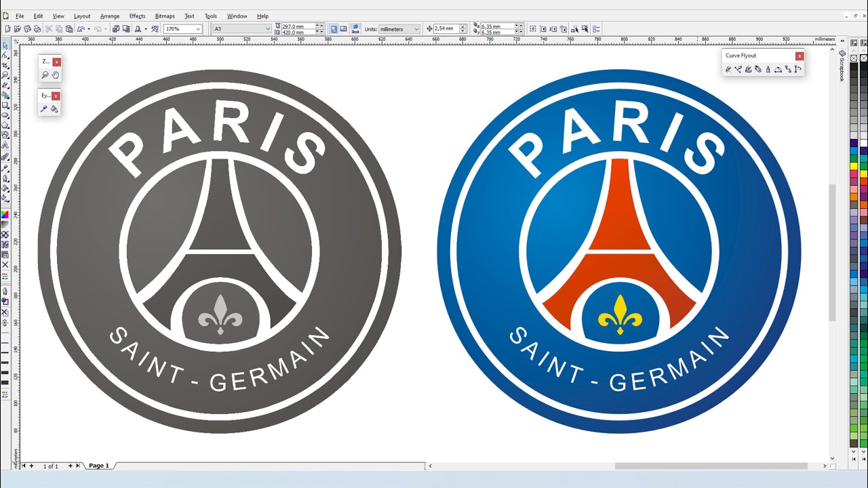868x488 pixels.
Task: Select the connector tool in Curve Flyout
Action: click(x=788, y=69)
